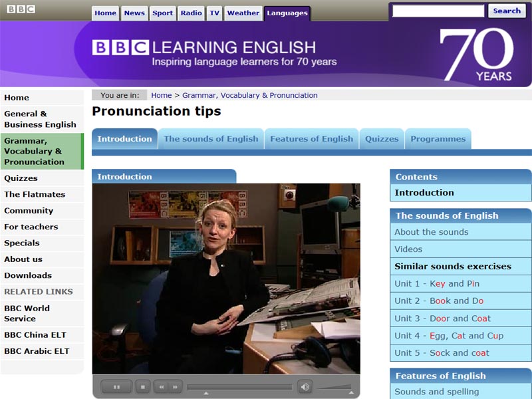Open Unit 2 - Book and Do
This screenshot has height=399, width=532.
pos(461,301)
